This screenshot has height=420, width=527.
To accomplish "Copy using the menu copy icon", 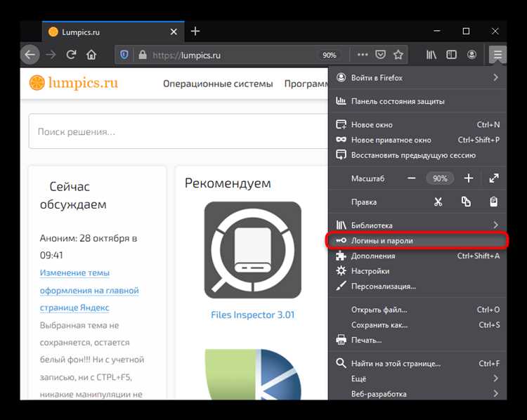I will [466, 202].
